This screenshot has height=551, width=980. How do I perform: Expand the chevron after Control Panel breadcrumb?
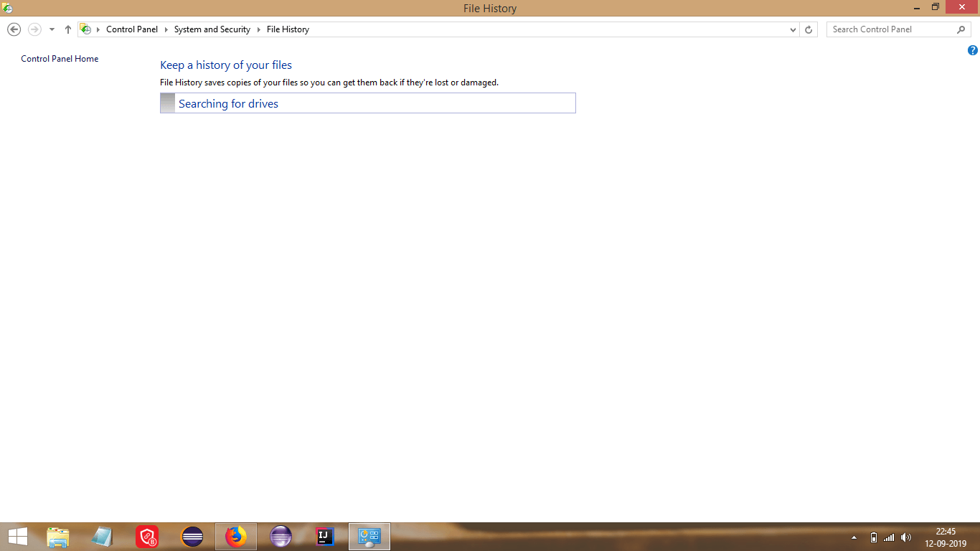click(x=166, y=29)
